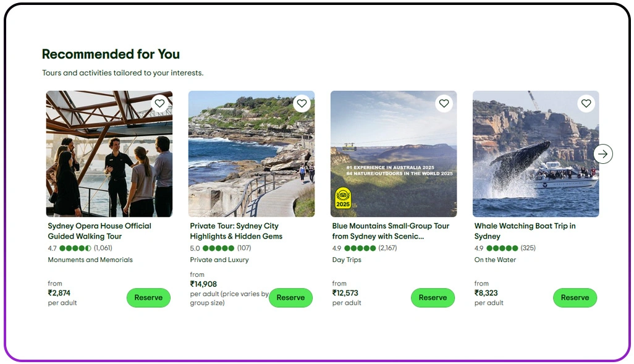
Task: Advance the carousel with the circular arrow
Action: (602, 154)
